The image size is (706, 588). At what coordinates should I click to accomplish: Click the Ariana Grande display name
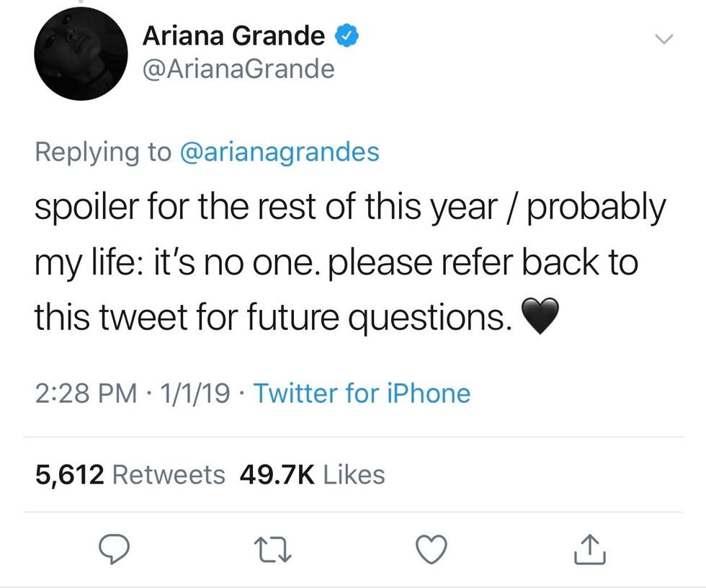(233, 35)
